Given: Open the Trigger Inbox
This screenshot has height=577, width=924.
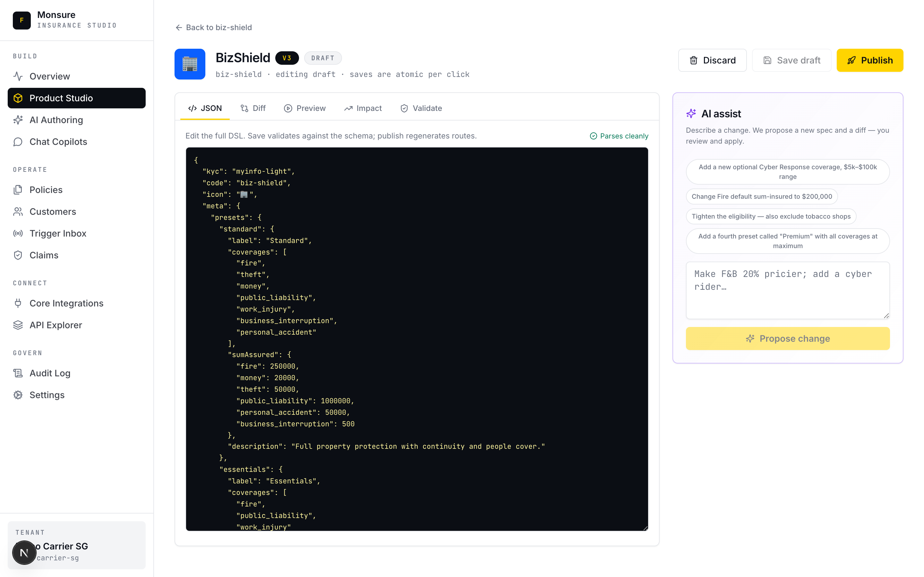Looking at the screenshot, I should [58, 233].
